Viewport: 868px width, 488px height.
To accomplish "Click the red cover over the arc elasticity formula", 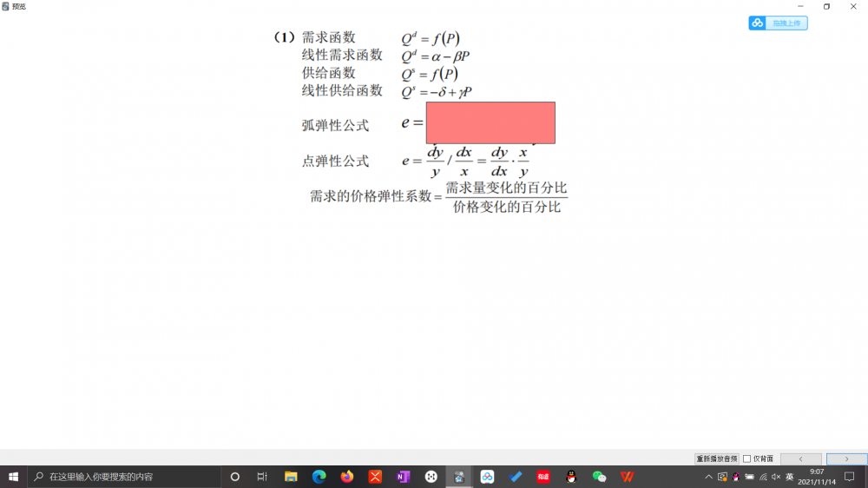I will 490,122.
